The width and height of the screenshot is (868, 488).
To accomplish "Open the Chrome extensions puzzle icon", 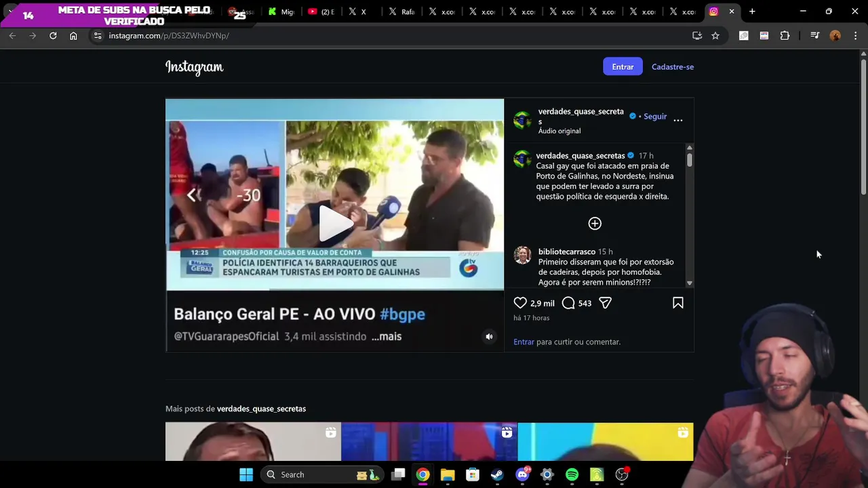I will click(x=785, y=35).
